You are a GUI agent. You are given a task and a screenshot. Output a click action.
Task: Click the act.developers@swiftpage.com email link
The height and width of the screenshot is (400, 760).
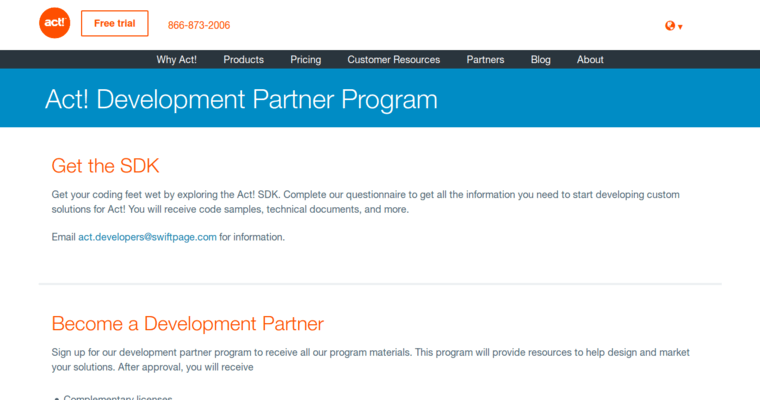click(147, 237)
